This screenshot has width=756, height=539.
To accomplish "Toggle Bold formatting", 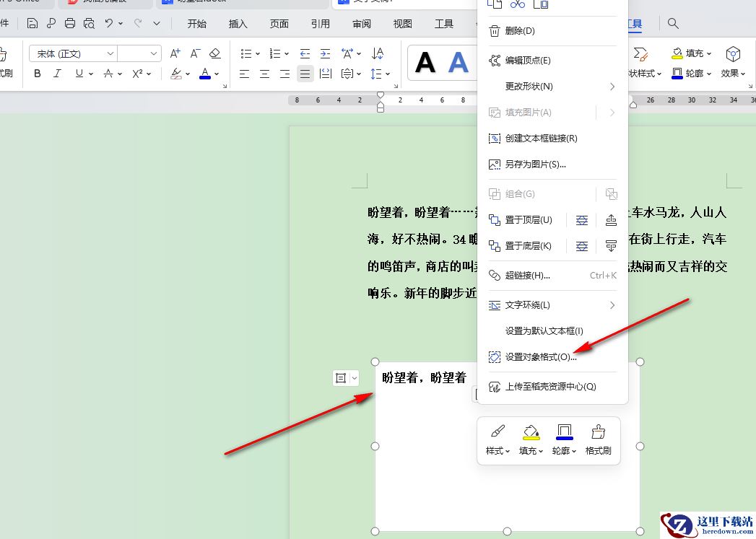I will [x=38, y=73].
